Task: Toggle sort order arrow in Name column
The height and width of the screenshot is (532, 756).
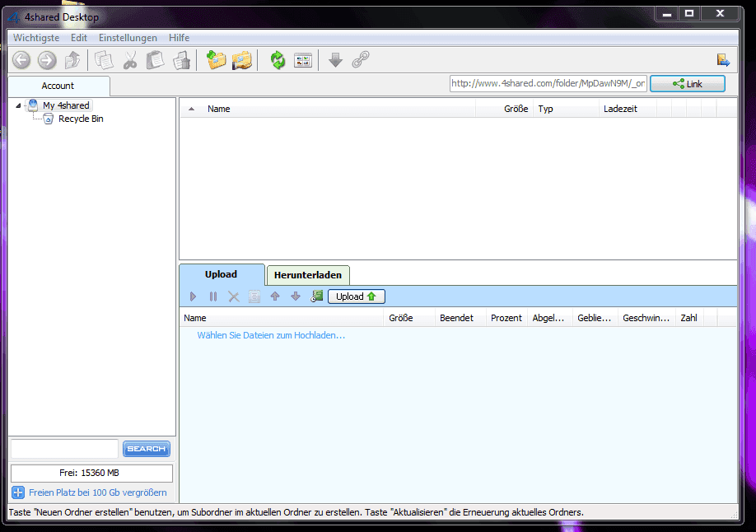Action: pos(191,109)
